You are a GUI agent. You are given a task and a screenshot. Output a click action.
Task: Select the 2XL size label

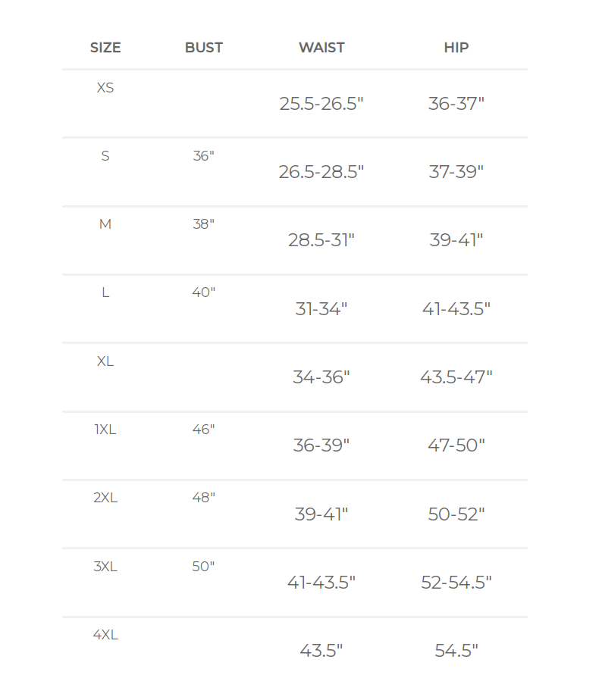pos(105,498)
